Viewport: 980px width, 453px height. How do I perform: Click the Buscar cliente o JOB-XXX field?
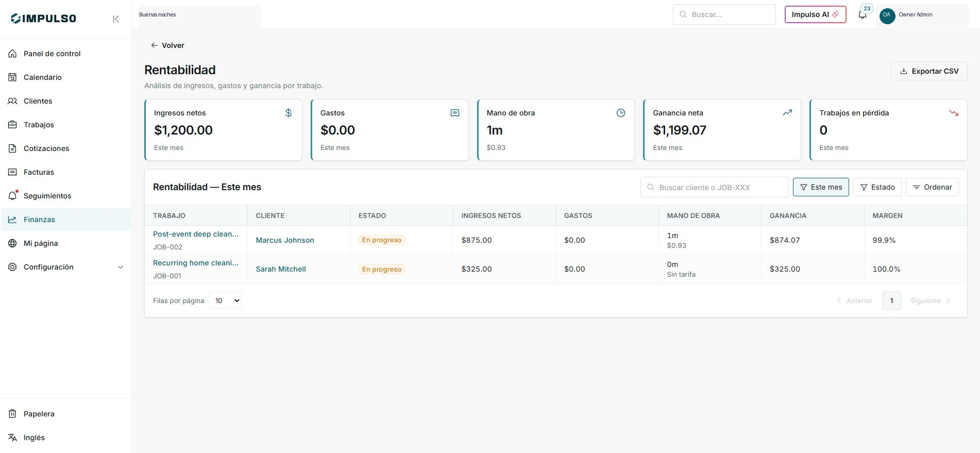click(x=714, y=187)
